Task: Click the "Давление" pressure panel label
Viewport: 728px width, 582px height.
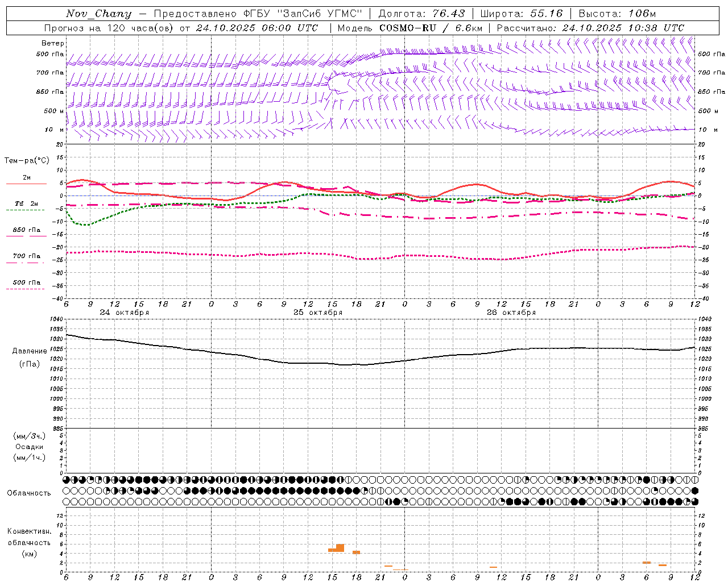Action: coord(30,351)
